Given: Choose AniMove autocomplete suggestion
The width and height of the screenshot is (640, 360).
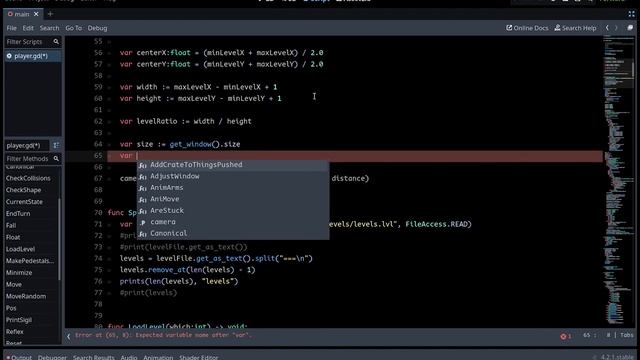Looking at the screenshot, I should click(x=233, y=199).
